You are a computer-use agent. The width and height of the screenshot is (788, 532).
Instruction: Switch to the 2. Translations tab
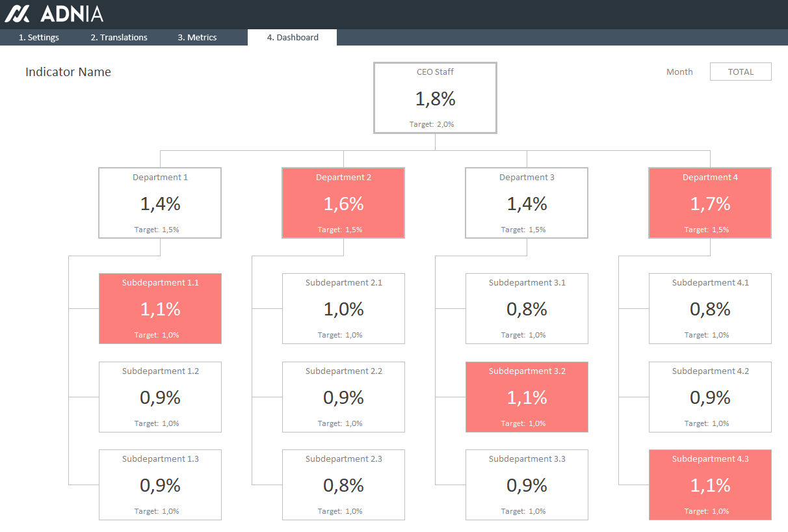click(119, 38)
